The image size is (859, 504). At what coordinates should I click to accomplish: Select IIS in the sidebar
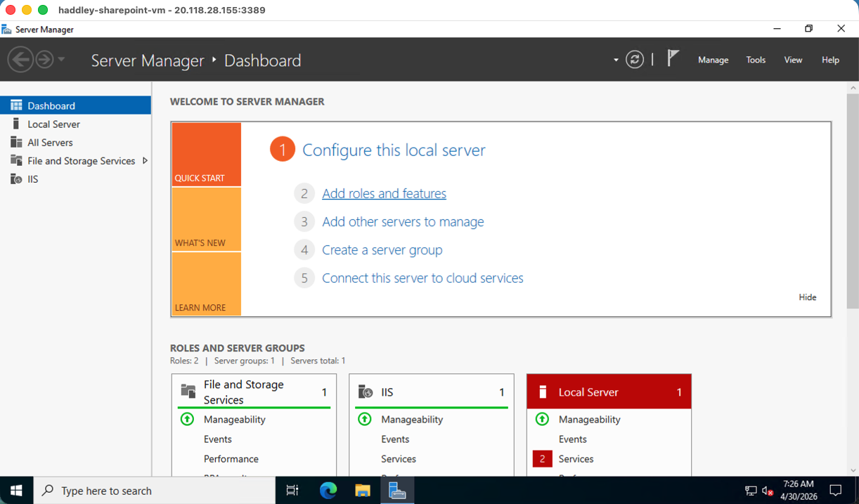click(75, 179)
